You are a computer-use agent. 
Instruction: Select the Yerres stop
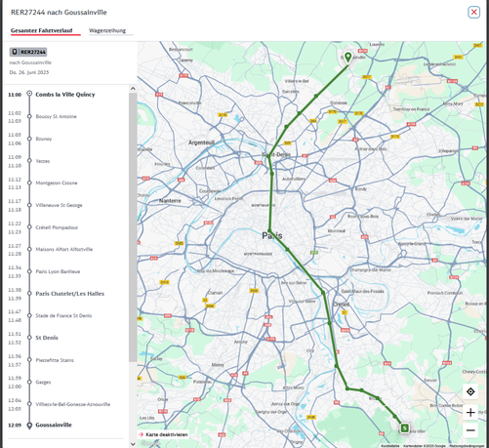coord(43,161)
